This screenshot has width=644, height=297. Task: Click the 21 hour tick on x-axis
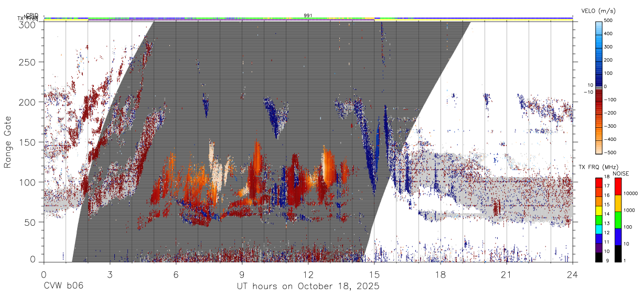(507, 274)
